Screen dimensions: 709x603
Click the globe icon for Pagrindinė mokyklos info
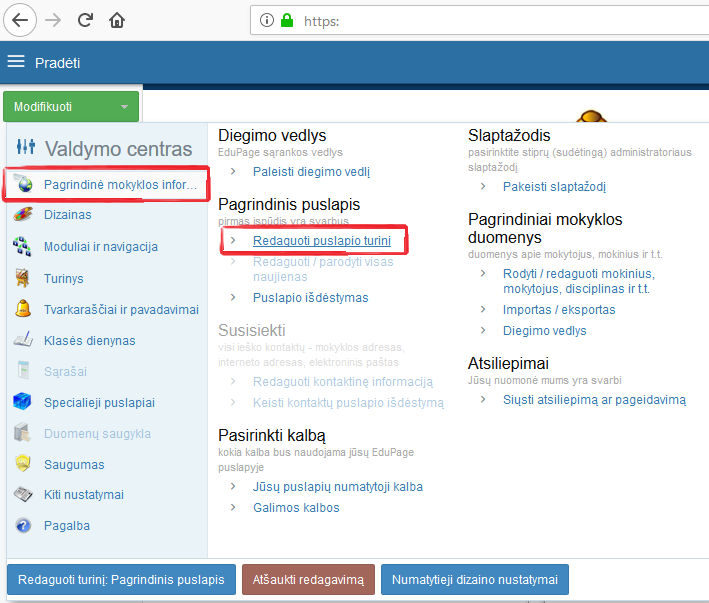click(x=24, y=184)
